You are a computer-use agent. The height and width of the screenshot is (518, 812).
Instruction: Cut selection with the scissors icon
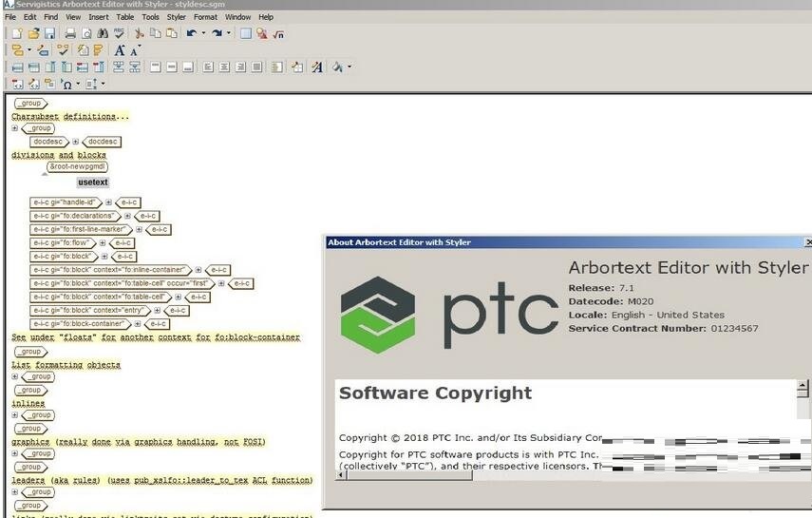tap(140, 33)
